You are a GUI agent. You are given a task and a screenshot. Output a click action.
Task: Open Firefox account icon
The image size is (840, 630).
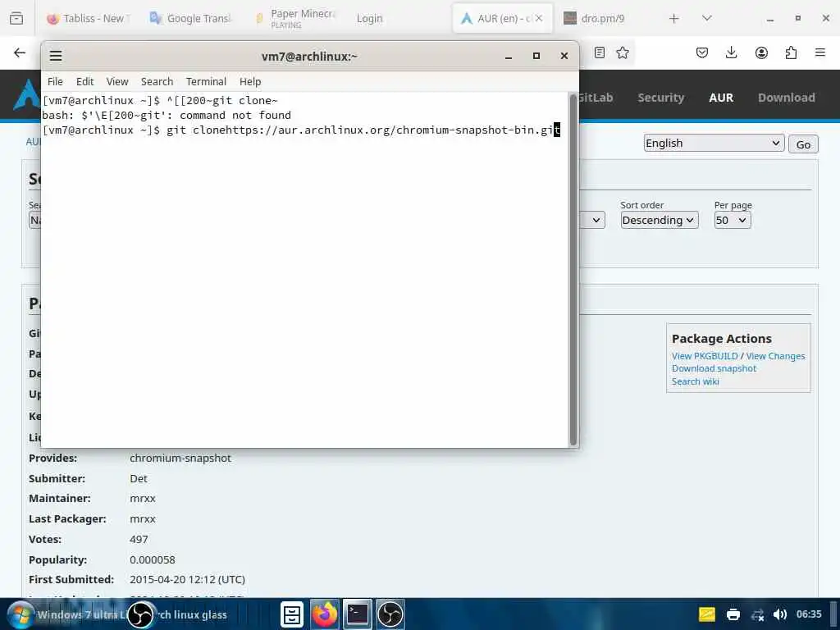pos(761,52)
